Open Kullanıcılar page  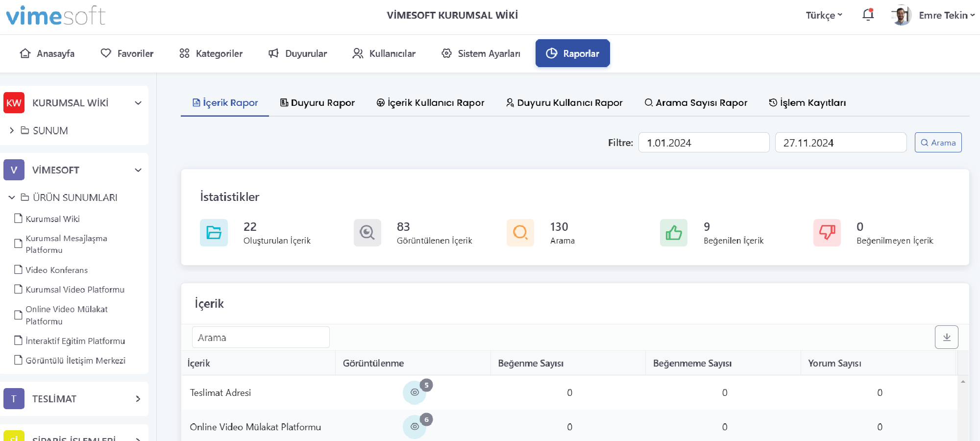[x=384, y=53]
